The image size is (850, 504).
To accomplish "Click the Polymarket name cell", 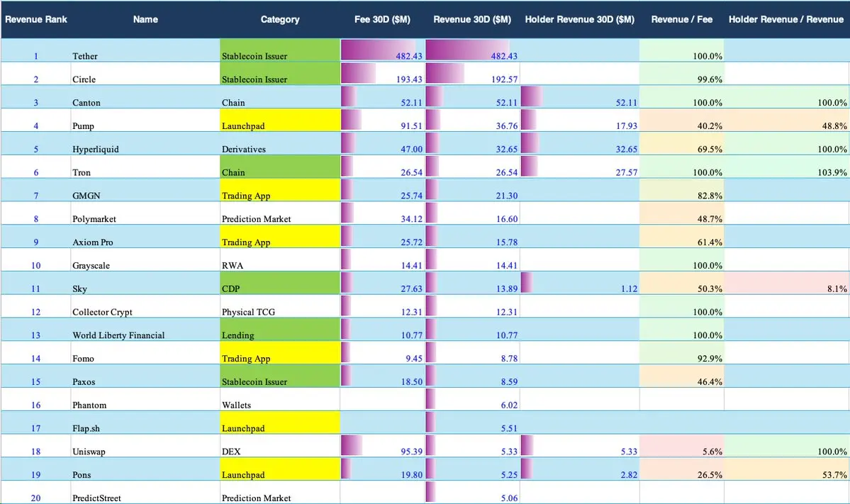I will (145, 213).
